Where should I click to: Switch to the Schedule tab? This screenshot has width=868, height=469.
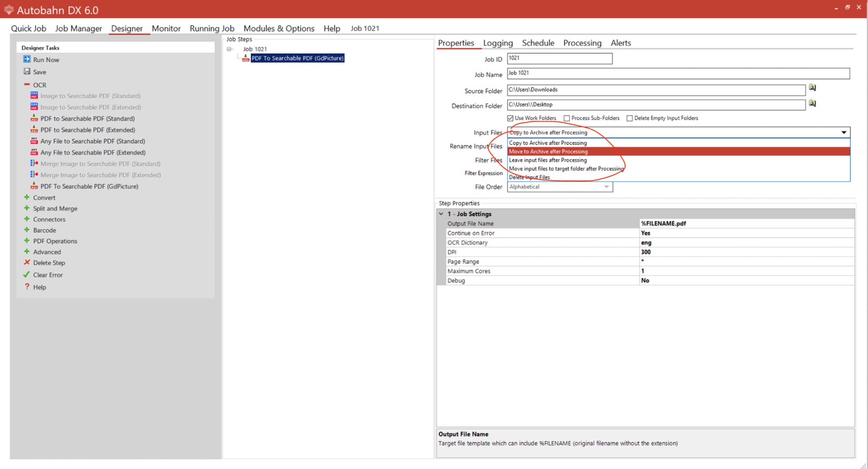point(538,43)
